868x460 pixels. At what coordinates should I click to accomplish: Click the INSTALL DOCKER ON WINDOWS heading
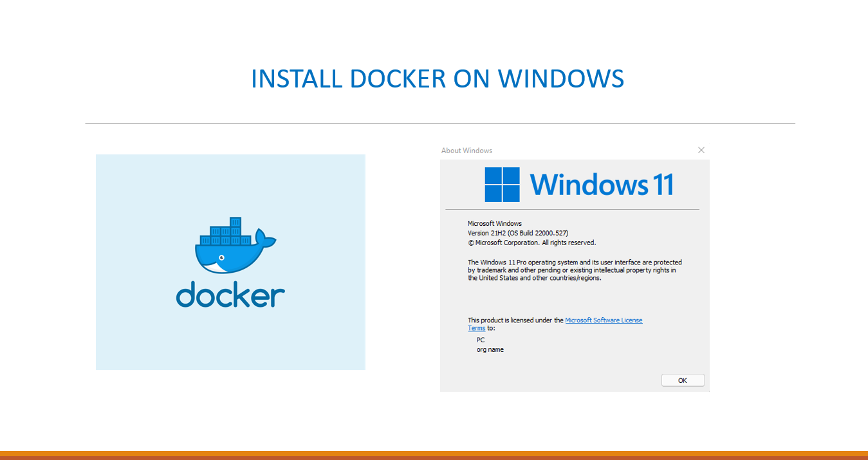tap(438, 78)
